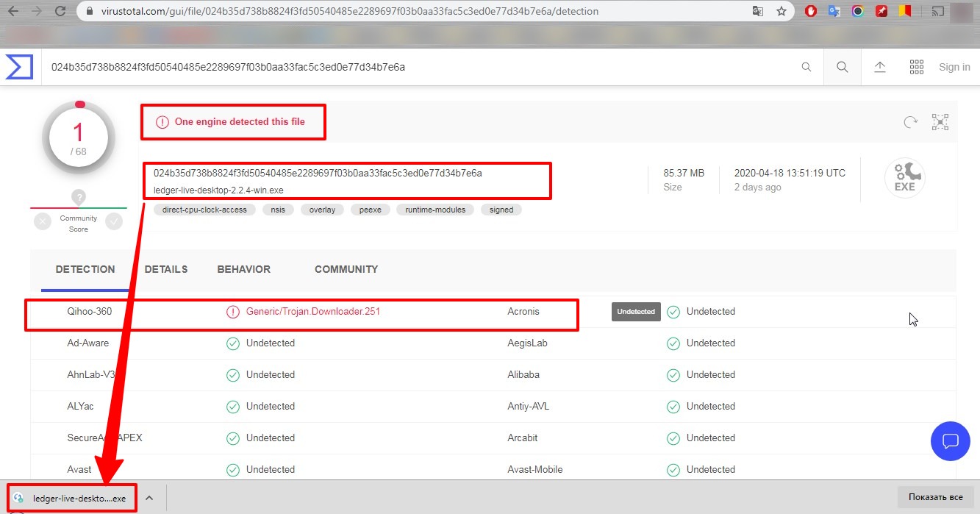The height and width of the screenshot is (514, 980).
Task: Open the colorful circle extension icon
Action: coord(858,12)
